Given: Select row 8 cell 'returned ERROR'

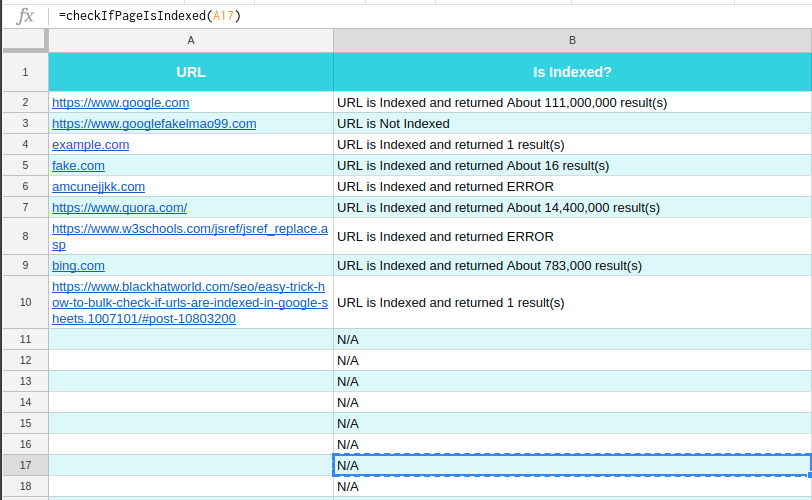Looking at the screenshot, I should (x=572, y=237).
